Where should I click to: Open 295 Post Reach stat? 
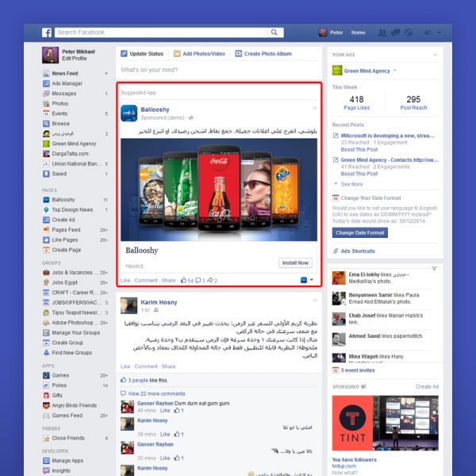413,103
